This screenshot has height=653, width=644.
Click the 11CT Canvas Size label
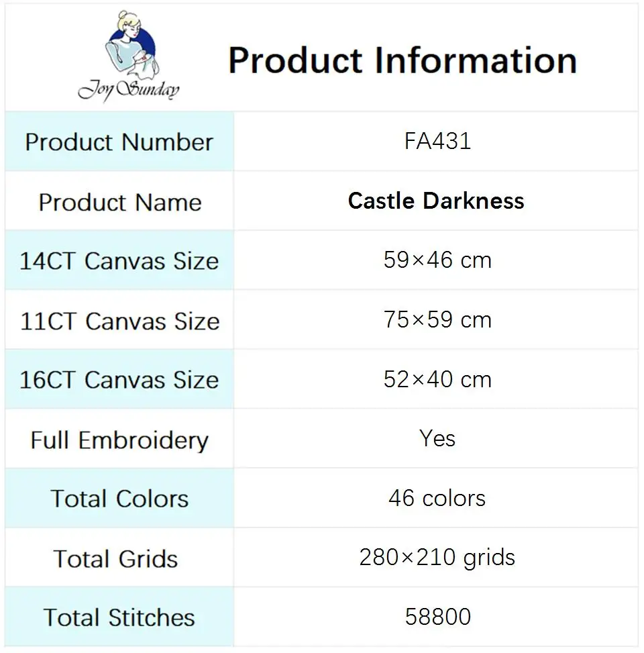tap(120, 321)
